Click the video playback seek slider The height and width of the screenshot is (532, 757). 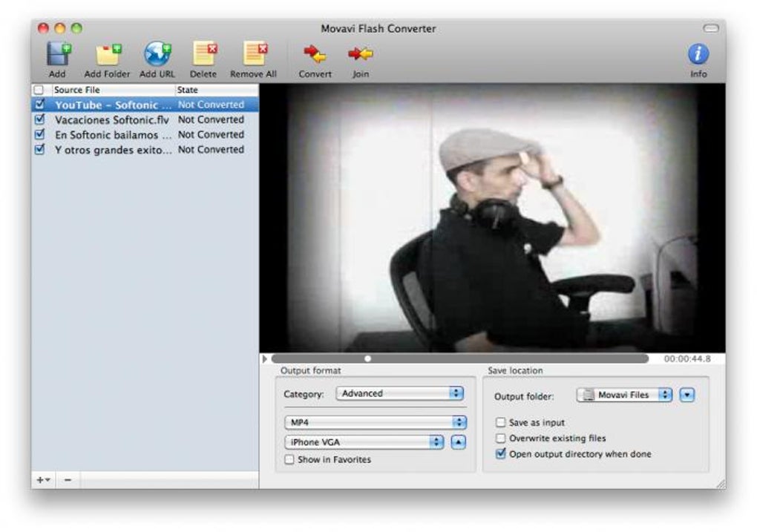(459, 358)
